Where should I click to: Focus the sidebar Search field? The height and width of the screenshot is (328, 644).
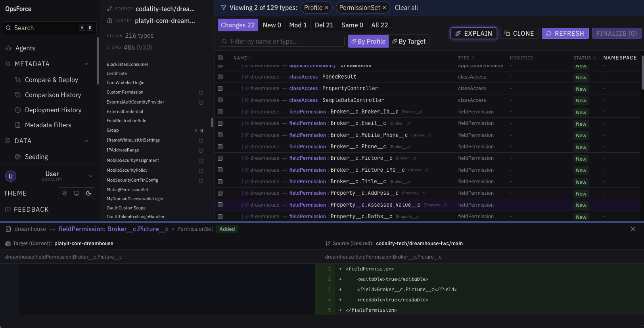point(50,28)
